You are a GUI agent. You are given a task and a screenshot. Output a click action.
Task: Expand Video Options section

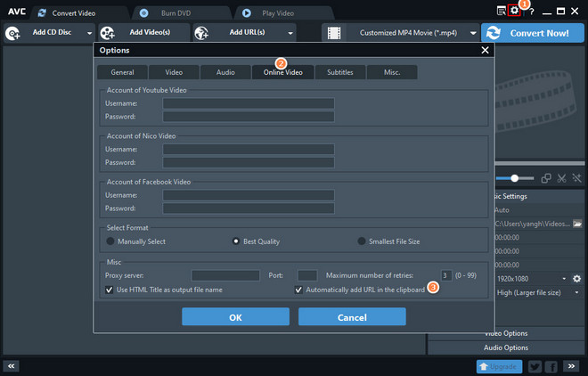(506, 333)
